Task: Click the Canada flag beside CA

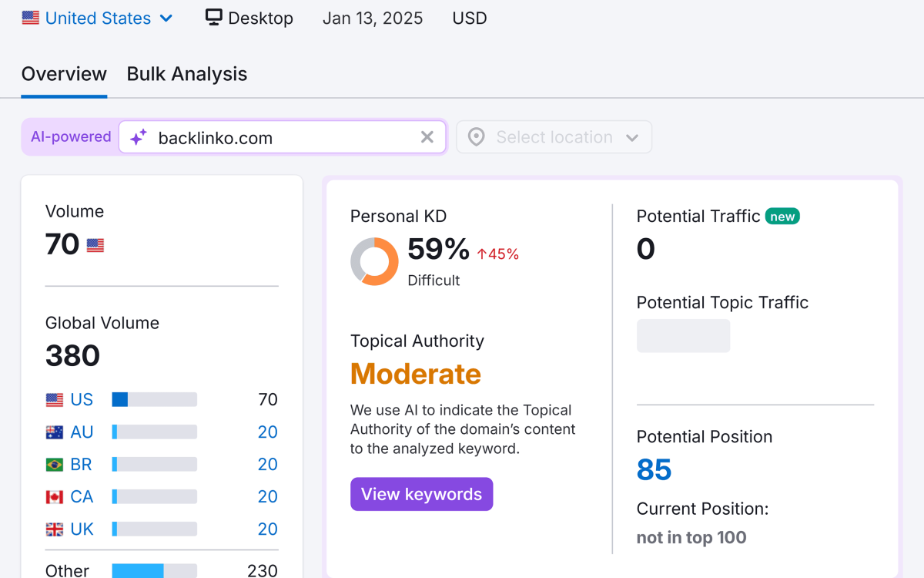Action: [x=53, y=496]
